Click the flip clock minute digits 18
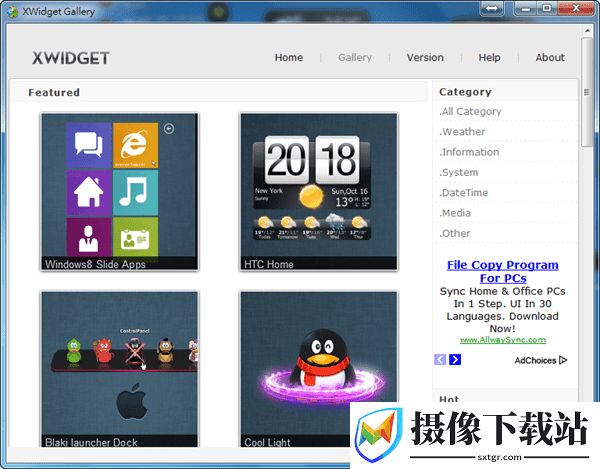Viewport: 600px width, 469px height. coord(338,160)
